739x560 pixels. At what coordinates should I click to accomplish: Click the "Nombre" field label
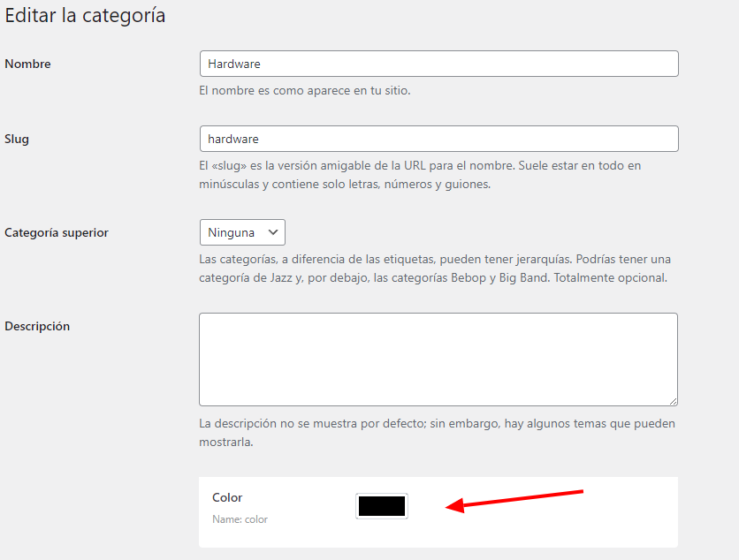[x=27, y=64]
